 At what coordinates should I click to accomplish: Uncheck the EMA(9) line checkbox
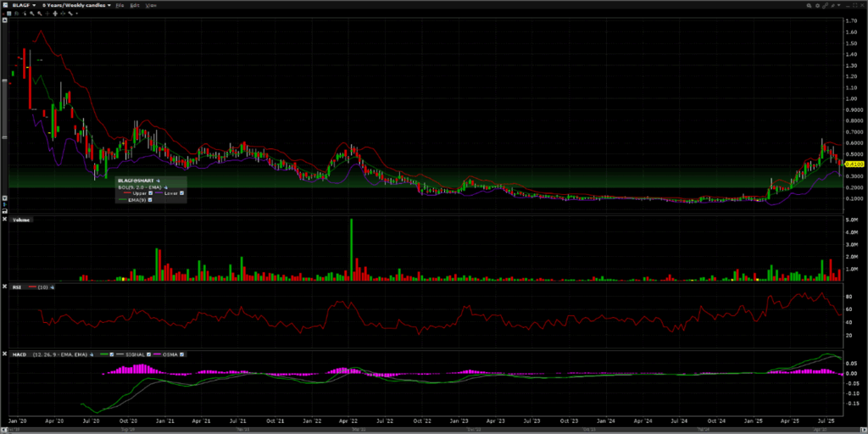[152, 200]
